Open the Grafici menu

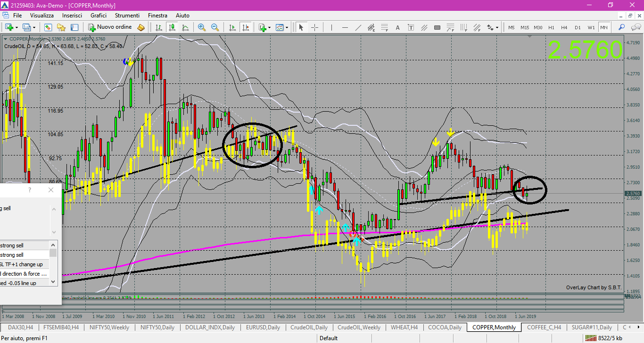[99, 16]
